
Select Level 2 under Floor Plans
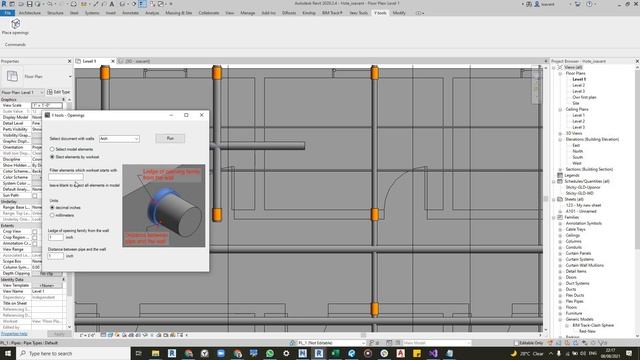point(578,85)
